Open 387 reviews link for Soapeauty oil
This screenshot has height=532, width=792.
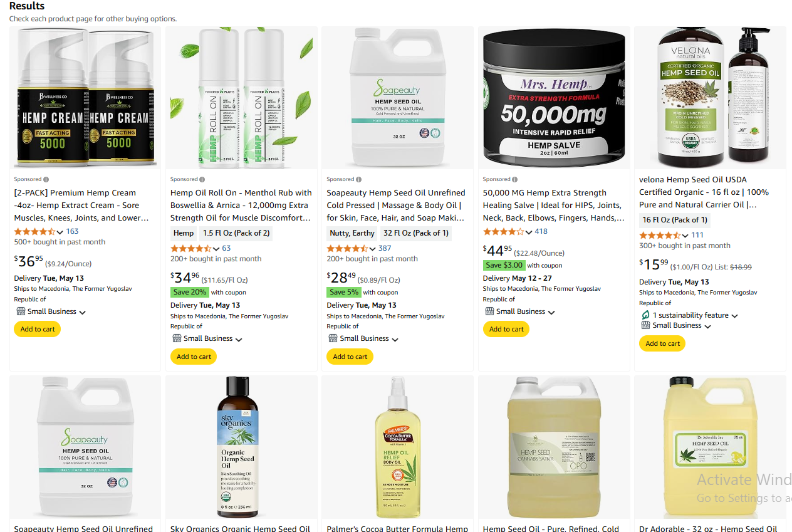[385, 248]
